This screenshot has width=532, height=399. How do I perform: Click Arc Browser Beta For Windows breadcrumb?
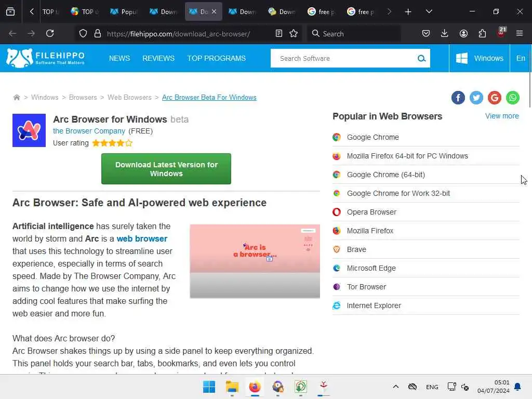[209, 97]
